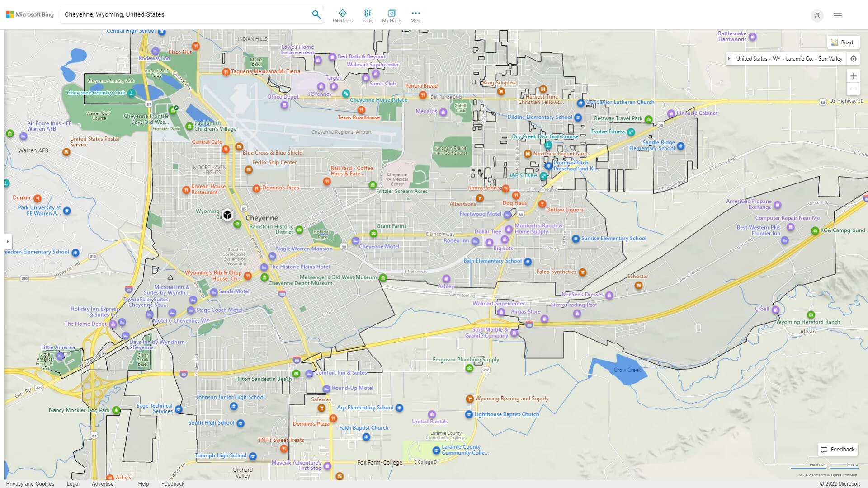Viewport: 868px width, 488px height.
Task: Open the Road map style dropdown
Action: pyautogui.click(x=844, y=42)
